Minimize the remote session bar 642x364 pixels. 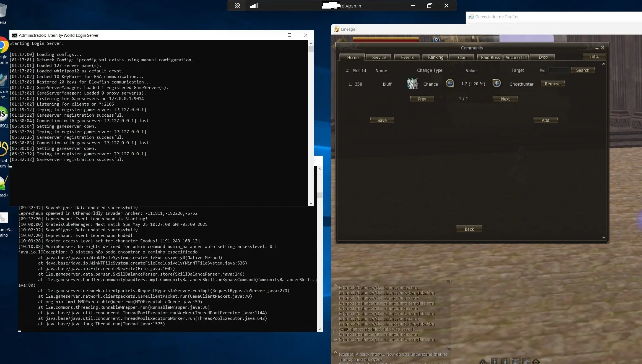[413, 6]
